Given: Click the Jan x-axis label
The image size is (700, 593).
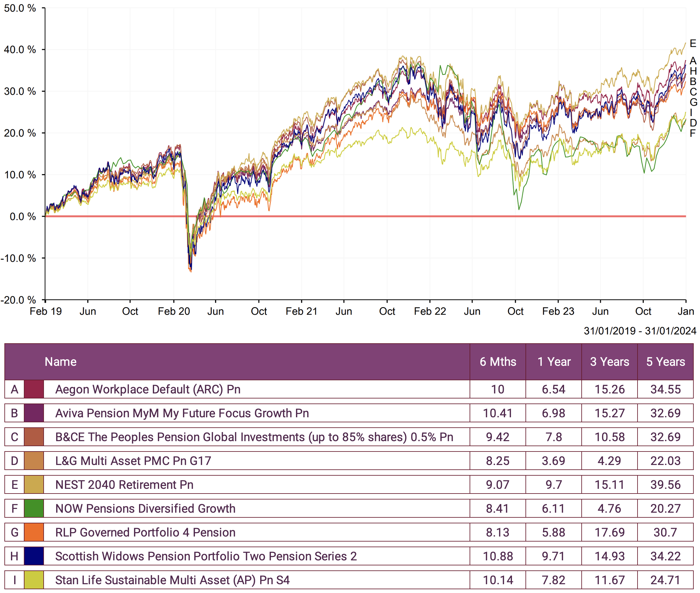Looking at the screenshot, I should click(x=686, y=311).
